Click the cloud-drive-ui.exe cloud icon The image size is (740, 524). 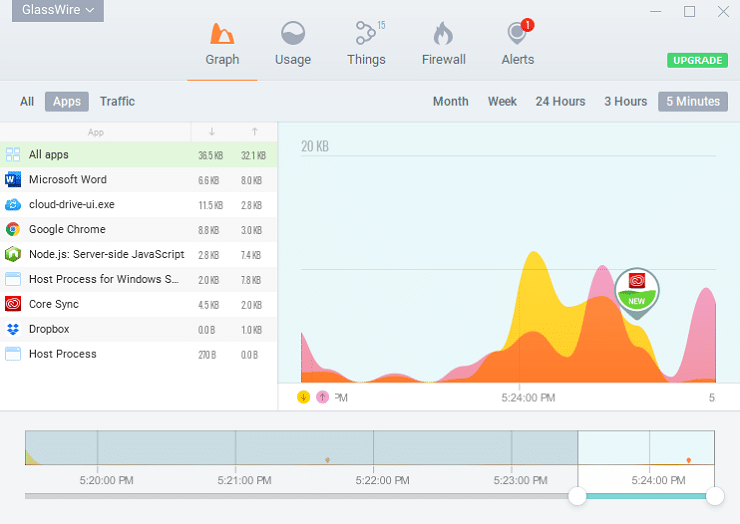click(13, 204)
